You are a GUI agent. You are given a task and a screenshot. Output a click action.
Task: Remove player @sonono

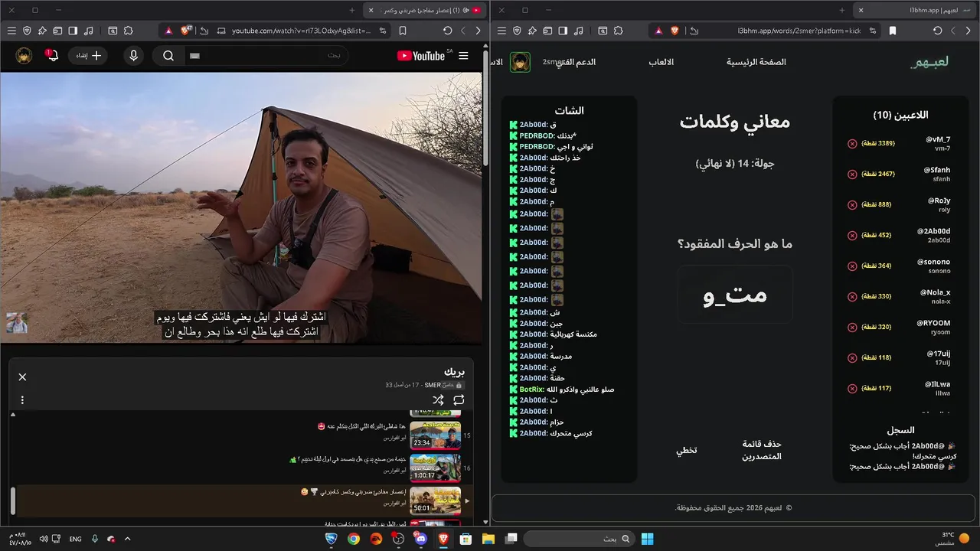coord(852,266)
